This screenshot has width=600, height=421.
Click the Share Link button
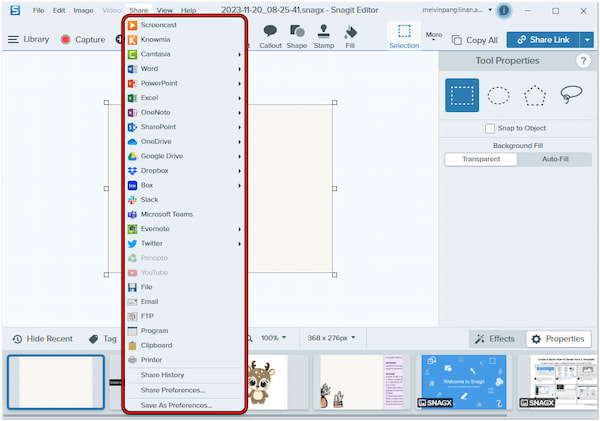[x=543, y=40]
